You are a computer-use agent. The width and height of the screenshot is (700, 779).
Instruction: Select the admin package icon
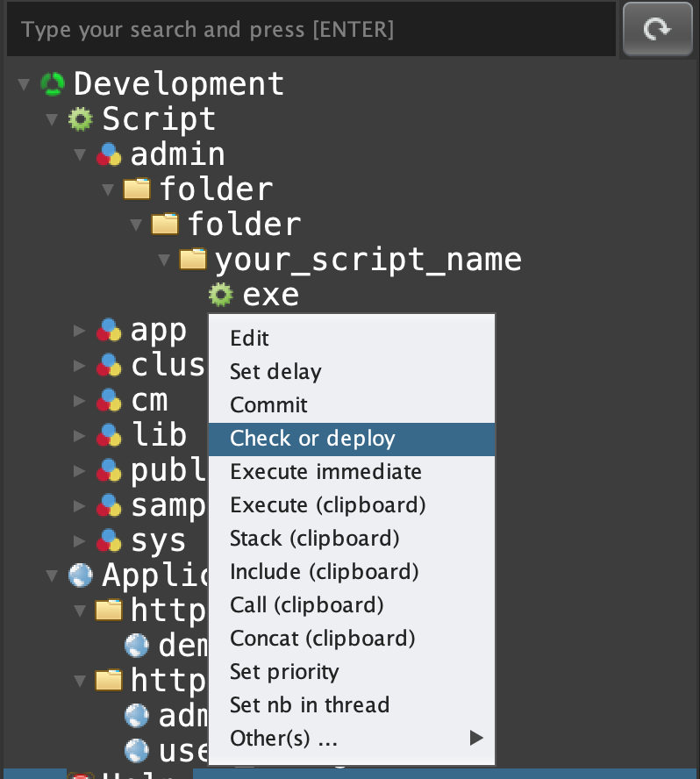click(109, 154)
